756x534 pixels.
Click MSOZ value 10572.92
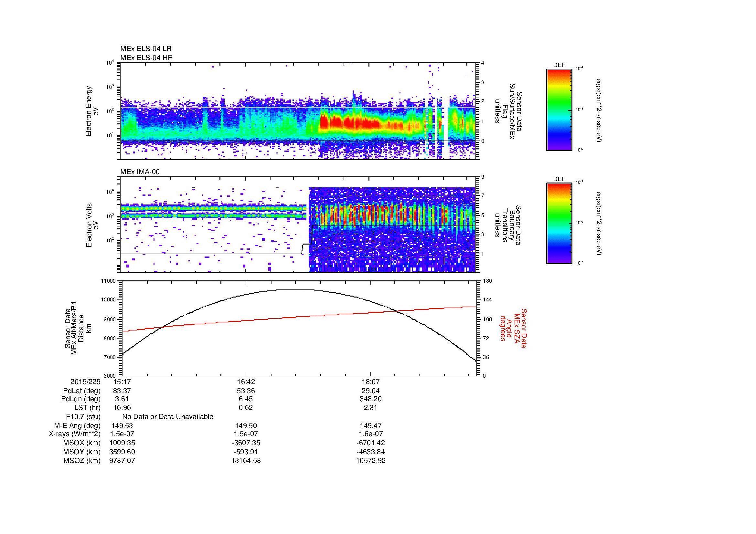(x=371, y=460)
